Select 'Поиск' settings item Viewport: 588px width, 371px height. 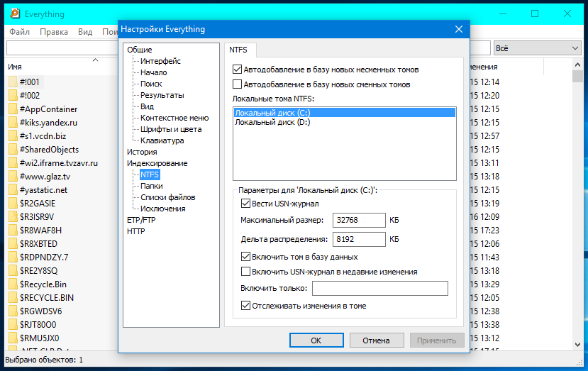(151, 84)
